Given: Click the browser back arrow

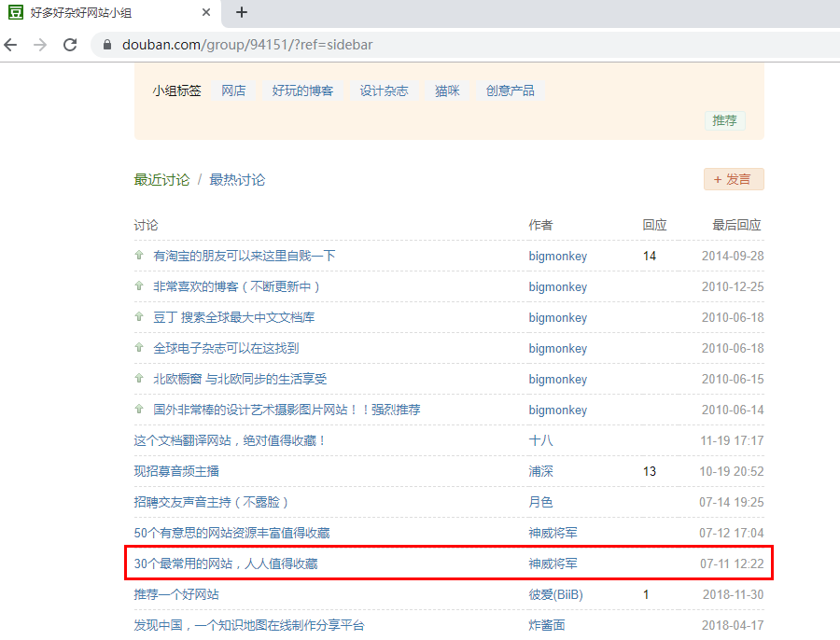Looking at the screenshot, I should click(10, 45).
